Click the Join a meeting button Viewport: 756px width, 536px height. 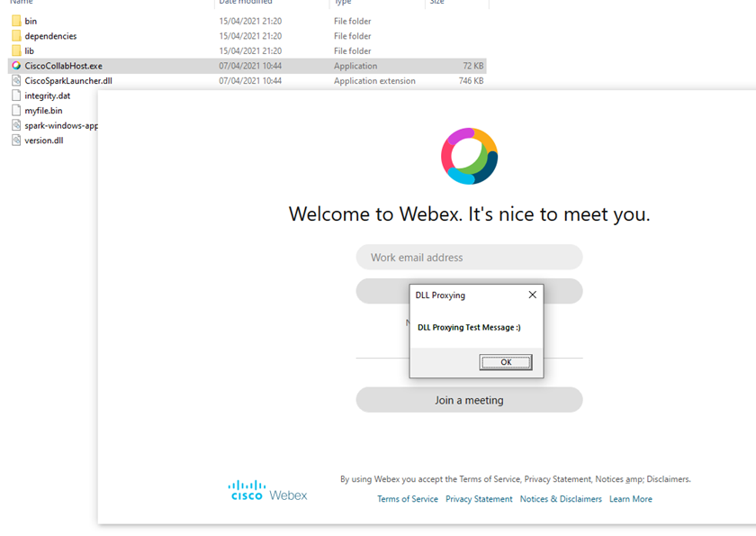point(469,400)
